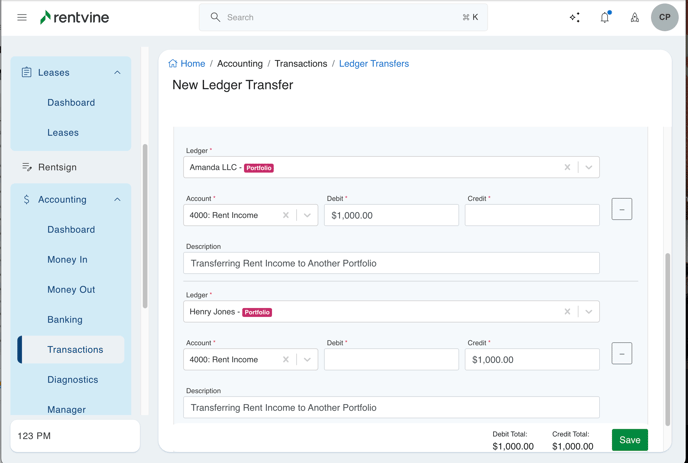
Task: Clear the Henry Jones ledger selection
Action: coord(567,311)
